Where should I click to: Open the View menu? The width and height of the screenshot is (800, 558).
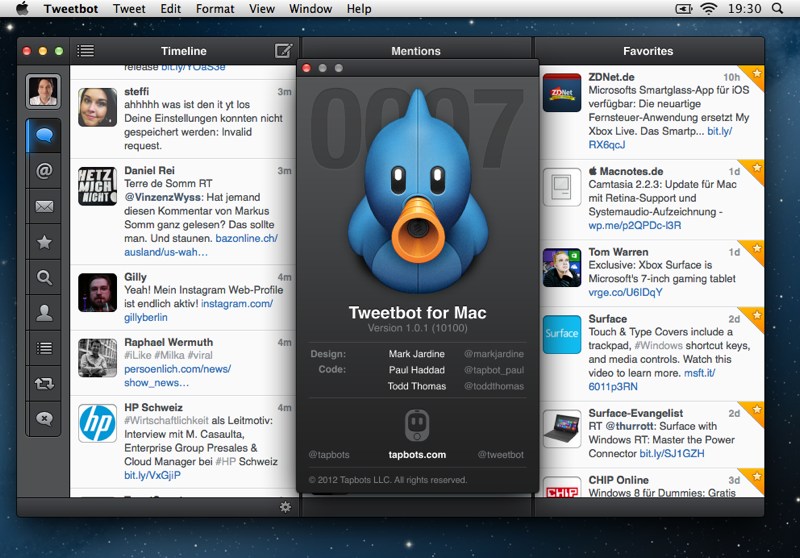point(262,9)
